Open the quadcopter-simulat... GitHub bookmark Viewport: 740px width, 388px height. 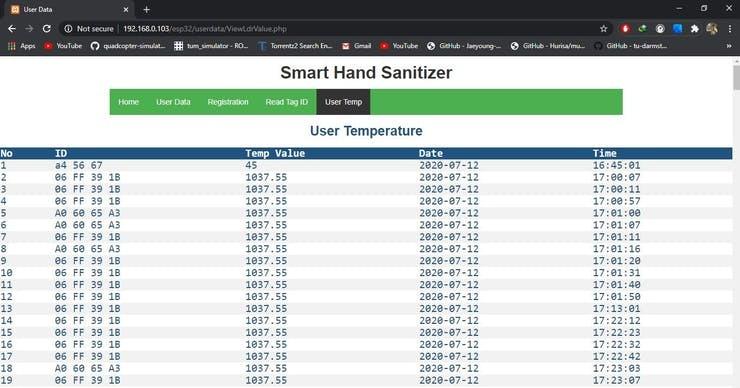(x=128, y=46)
